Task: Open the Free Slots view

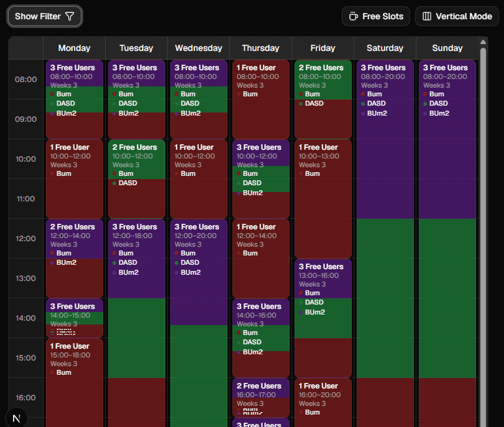Action: point(376,16)
